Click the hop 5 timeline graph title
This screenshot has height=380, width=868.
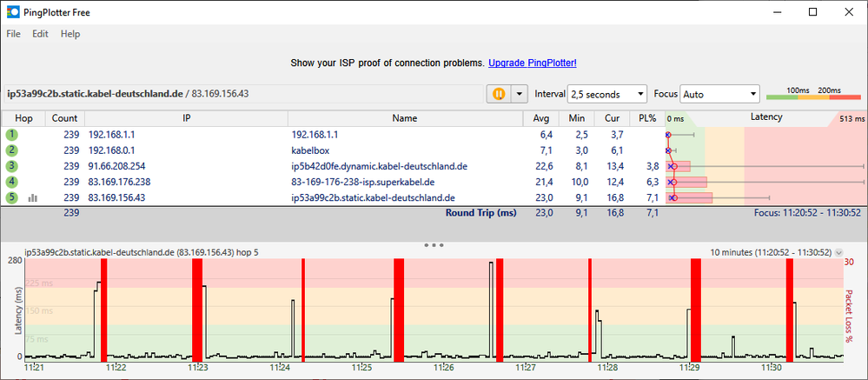(x=142, y=252)
